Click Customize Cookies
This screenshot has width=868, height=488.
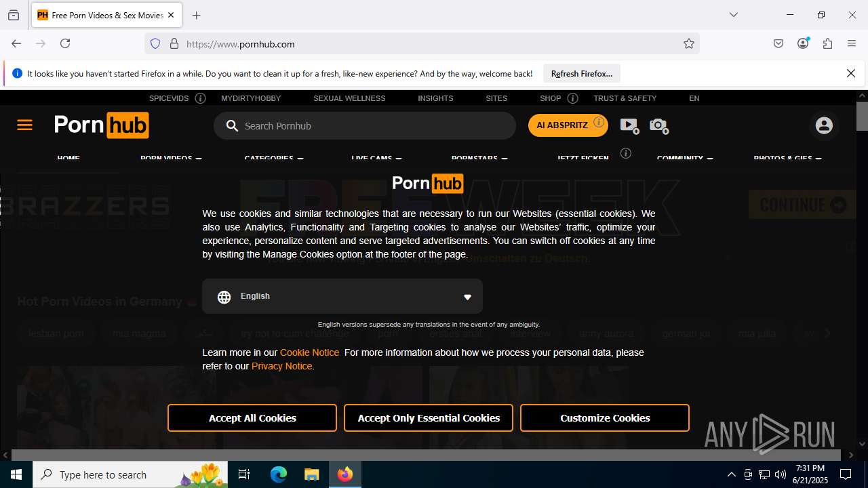(x=605, y=418)
